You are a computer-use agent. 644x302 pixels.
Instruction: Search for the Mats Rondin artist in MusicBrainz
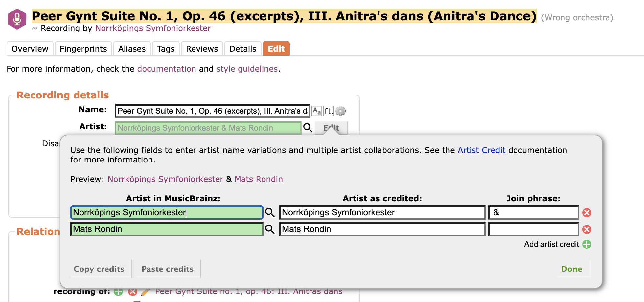[x=270, y=229]
